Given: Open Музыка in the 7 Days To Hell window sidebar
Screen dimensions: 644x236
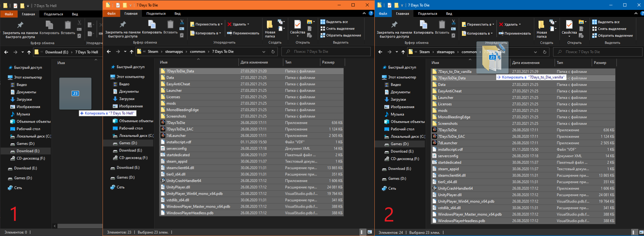Looking at the screenshot, I should tap(20, 114).
